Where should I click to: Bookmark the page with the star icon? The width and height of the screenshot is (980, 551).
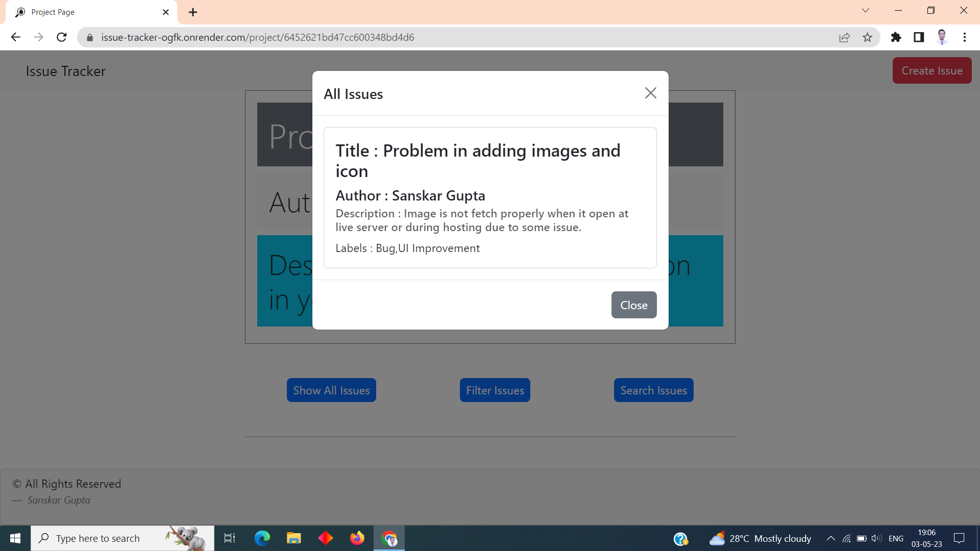pos(867,37)
